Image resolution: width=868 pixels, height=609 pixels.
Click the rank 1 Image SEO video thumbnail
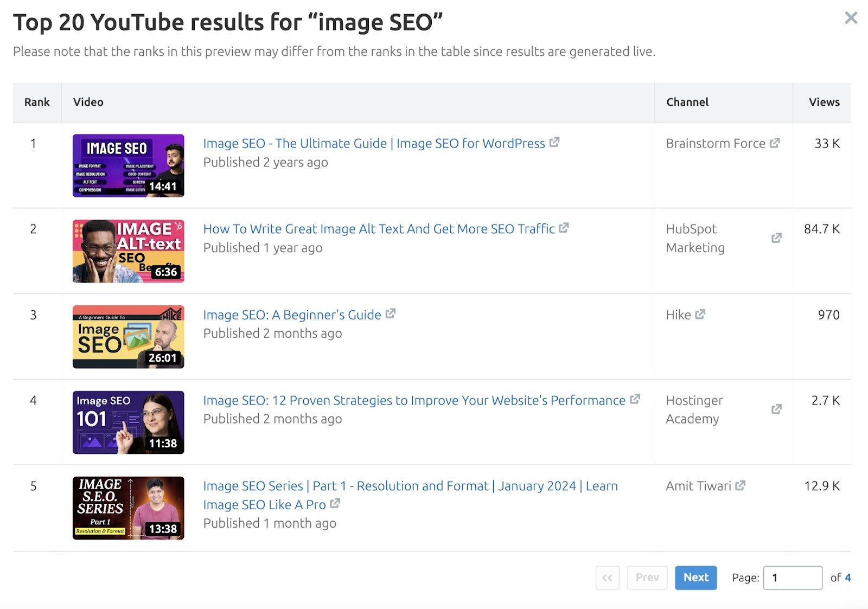click(128, 166)
